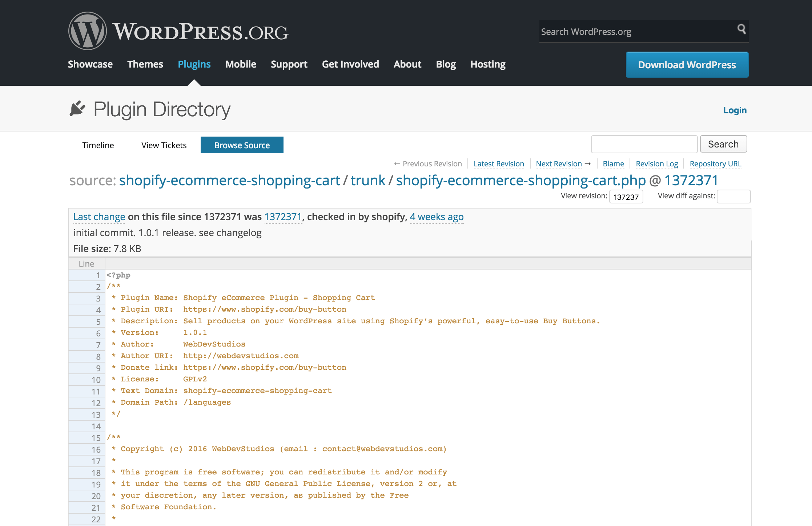Click the "License: GPLv2" code line
Image resolution: width=812 pixels, height=526 pixels.
159,379
